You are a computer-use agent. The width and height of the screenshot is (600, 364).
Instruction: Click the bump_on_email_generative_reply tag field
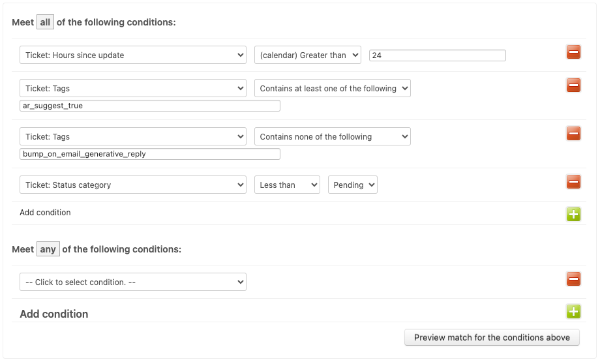coord(150,154)
